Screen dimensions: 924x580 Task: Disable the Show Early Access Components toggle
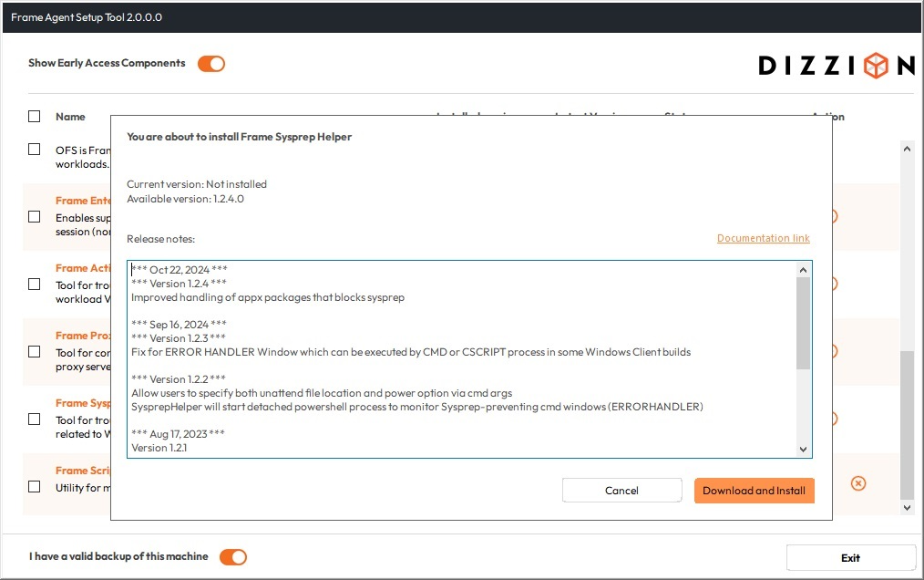click(x=210, y=64)
